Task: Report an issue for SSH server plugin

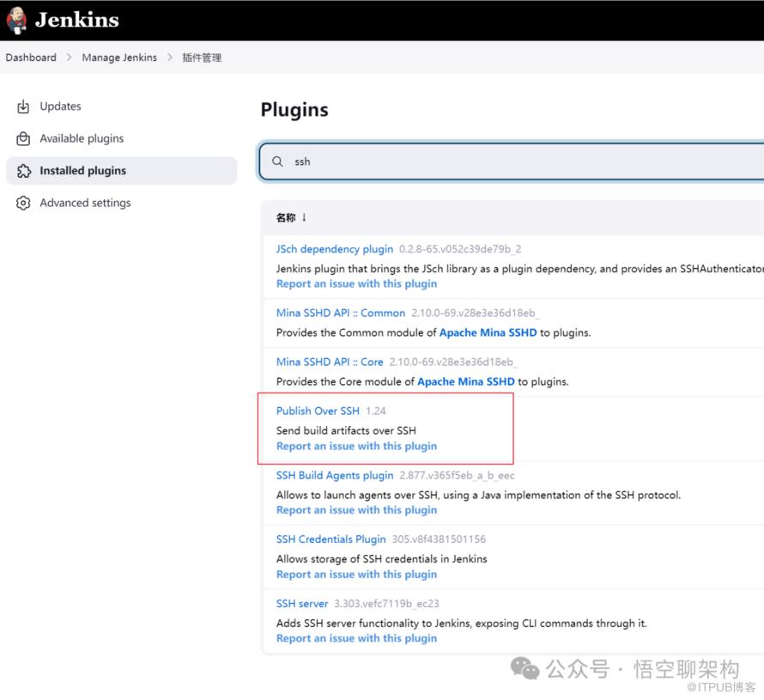Action: [356, 638]
